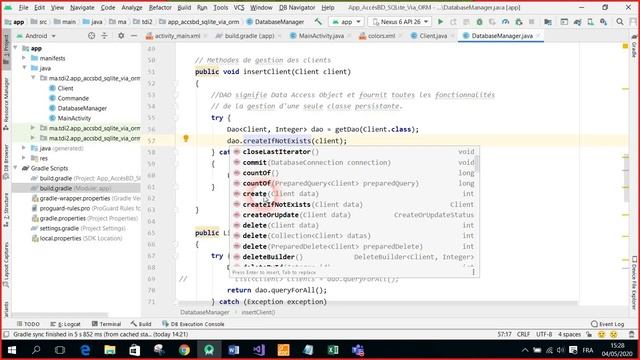Click the Search Everywhere magnifier icon
Screen dimensions: 640x360
pos(620,22)
